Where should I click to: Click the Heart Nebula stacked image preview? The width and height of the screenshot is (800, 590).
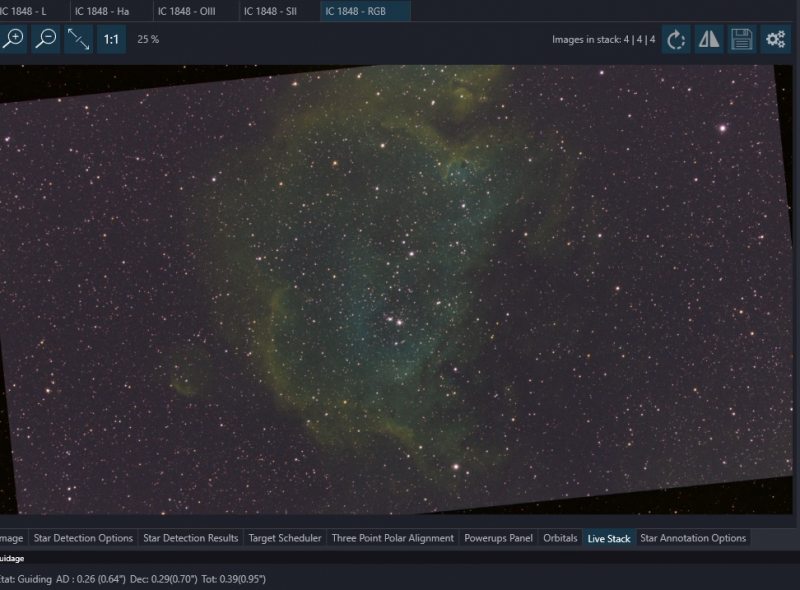pos(396,289)
